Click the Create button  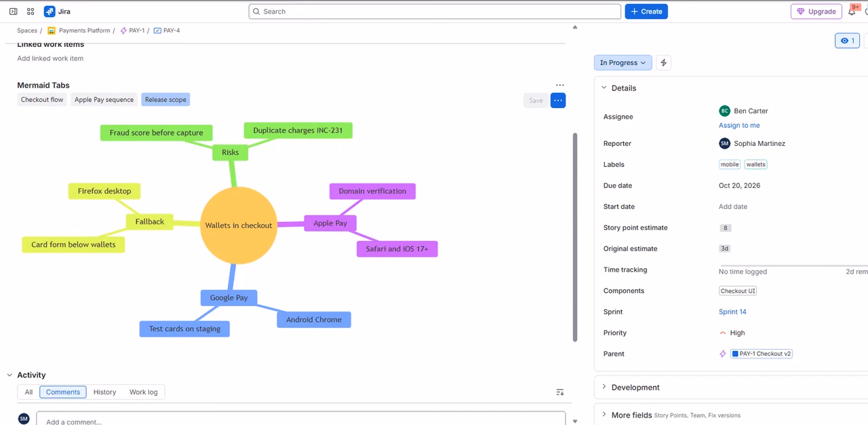point(646,12)
